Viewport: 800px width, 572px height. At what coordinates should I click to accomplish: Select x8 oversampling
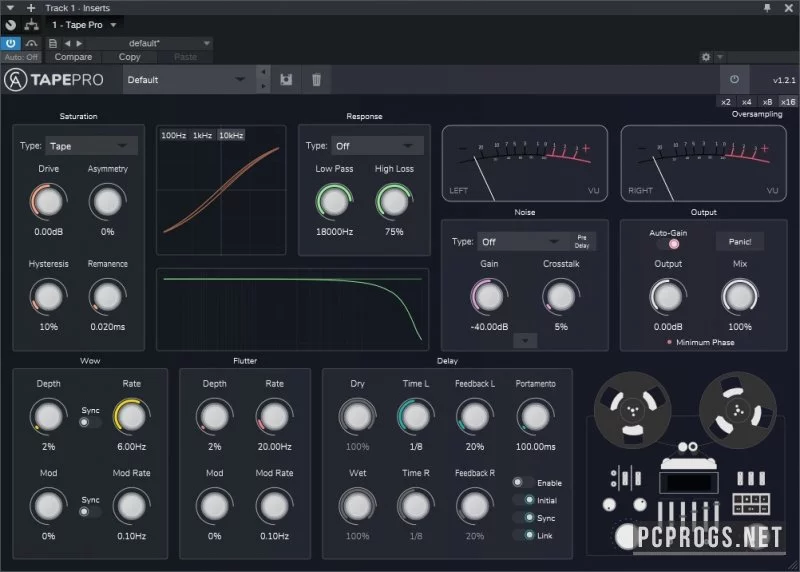click(x=767, y=102)
